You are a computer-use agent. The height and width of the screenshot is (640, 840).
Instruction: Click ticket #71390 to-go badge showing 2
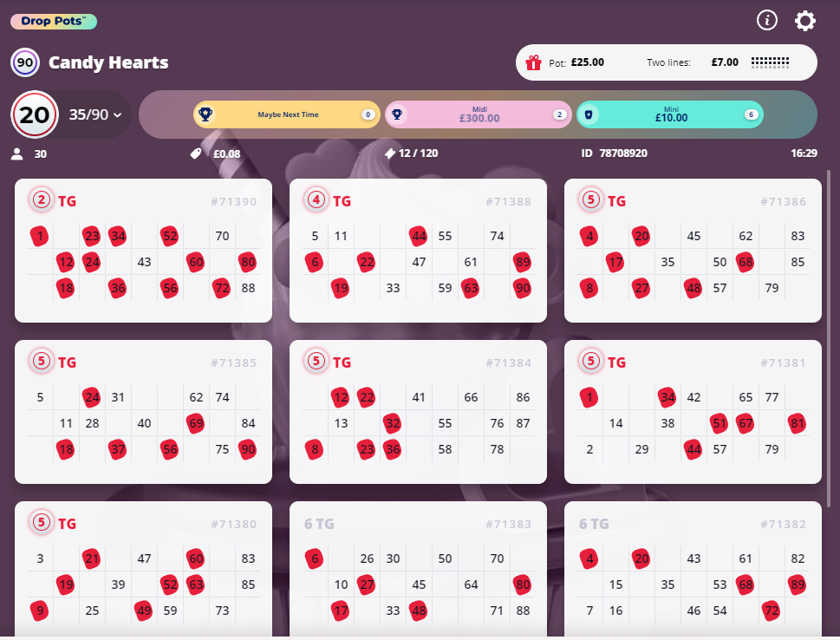tap(42, 201)
